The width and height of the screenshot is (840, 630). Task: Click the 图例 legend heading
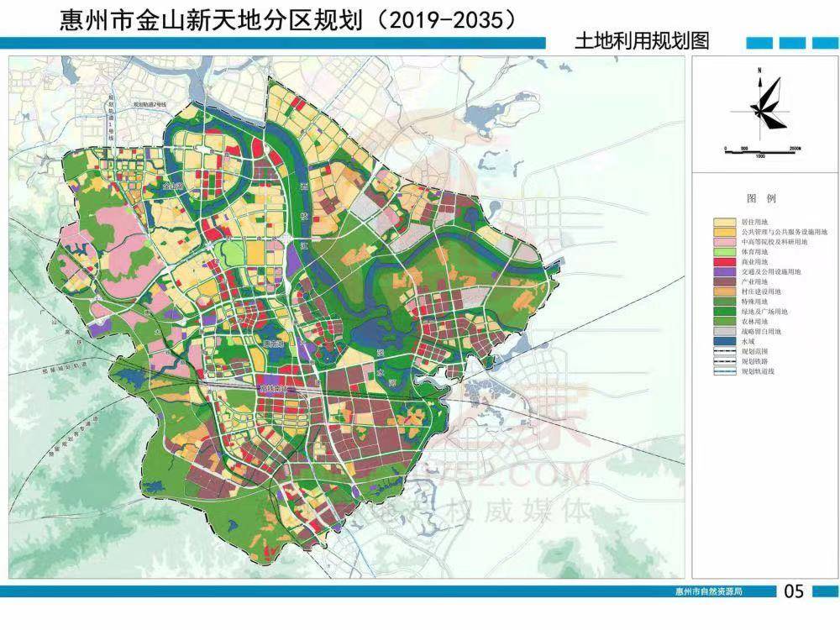click(x=761, y=198)
